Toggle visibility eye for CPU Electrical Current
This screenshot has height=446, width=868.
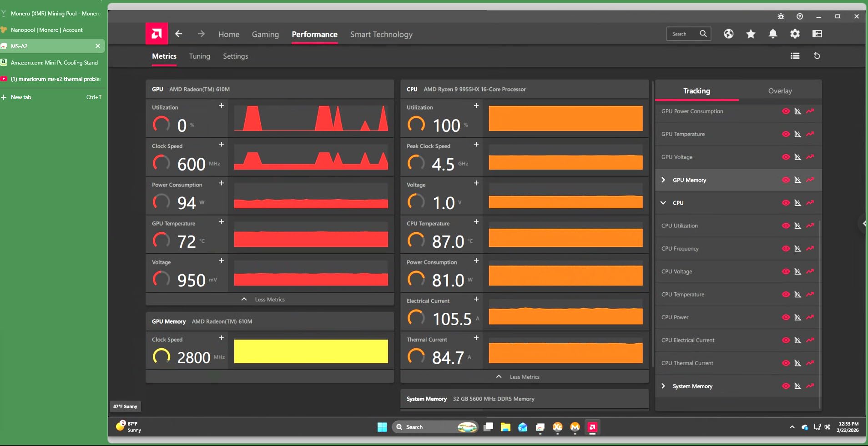pos(786,340)
